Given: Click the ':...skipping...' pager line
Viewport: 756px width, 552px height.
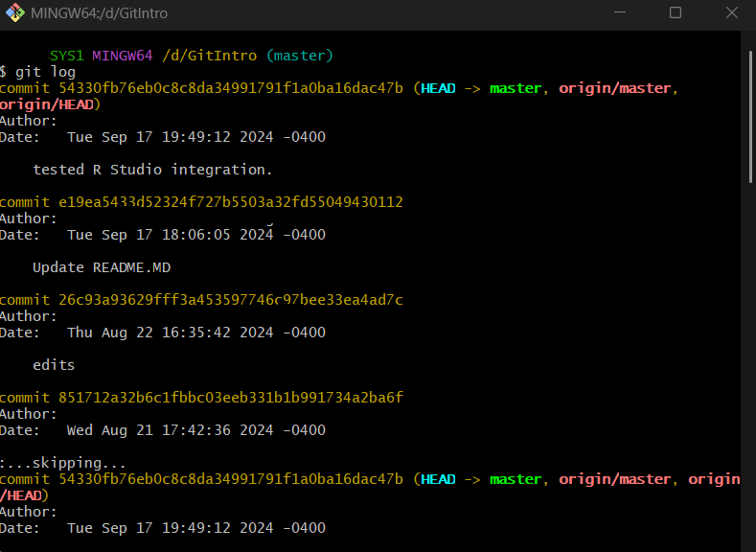Looking at the screenshot, I should coord(62,463).
